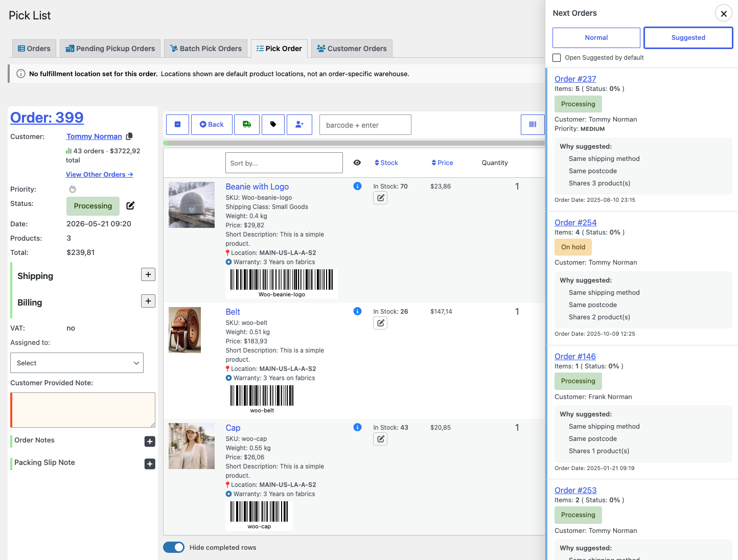The image size is (738, 560).
Task: Click the Customer Provided Note textarea
Action: (83, 410)
